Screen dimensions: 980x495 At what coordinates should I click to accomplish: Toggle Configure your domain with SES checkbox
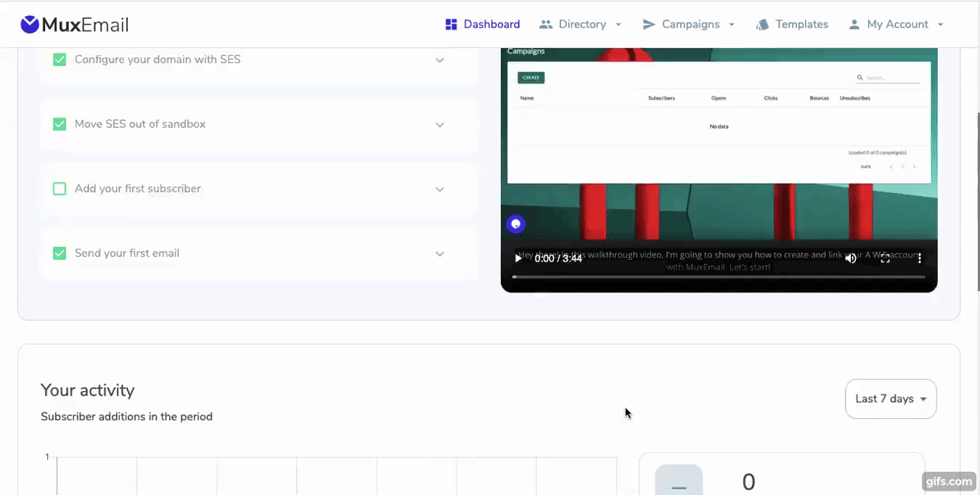point(60,60)
